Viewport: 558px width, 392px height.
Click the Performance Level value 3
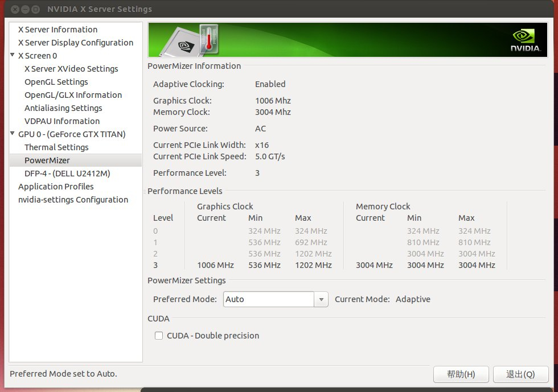pos(257,173)
